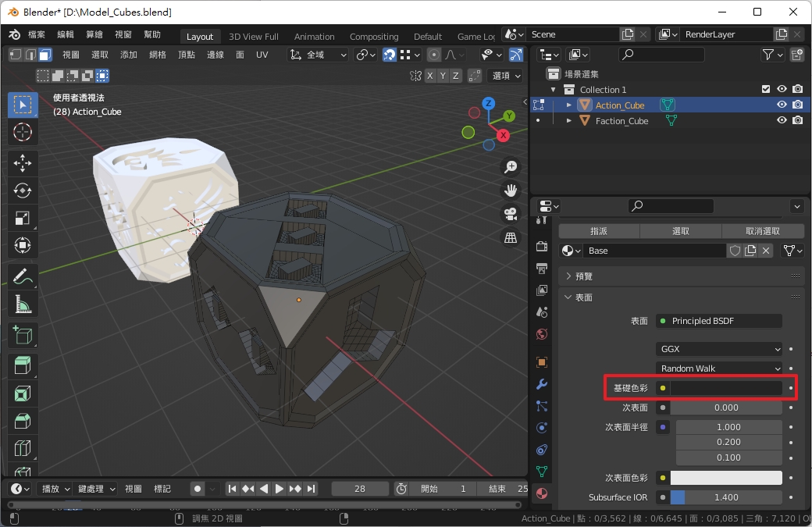
Task: Select the Rotate tool
Action: (23, 191)
